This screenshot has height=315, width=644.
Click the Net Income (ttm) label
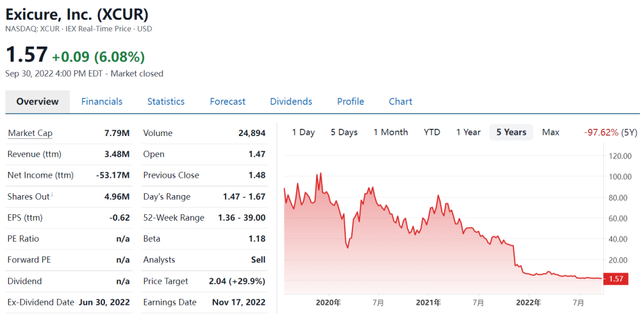(41, 175)
